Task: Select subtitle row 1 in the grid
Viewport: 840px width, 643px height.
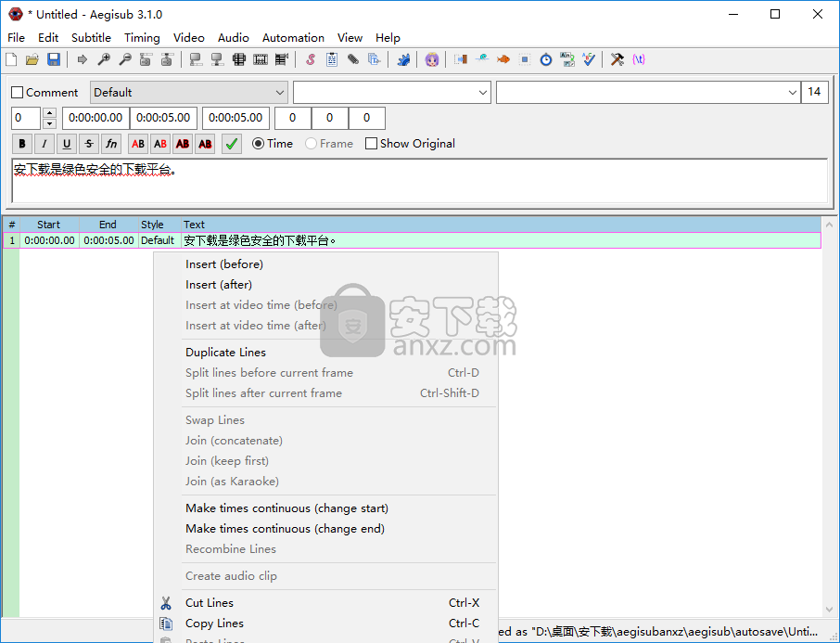Action: (412, 241)
